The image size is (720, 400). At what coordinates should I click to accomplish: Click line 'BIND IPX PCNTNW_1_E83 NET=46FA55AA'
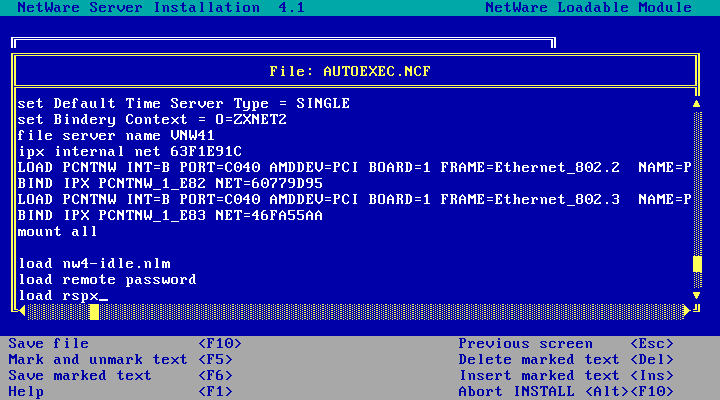(x=170, y=215)
